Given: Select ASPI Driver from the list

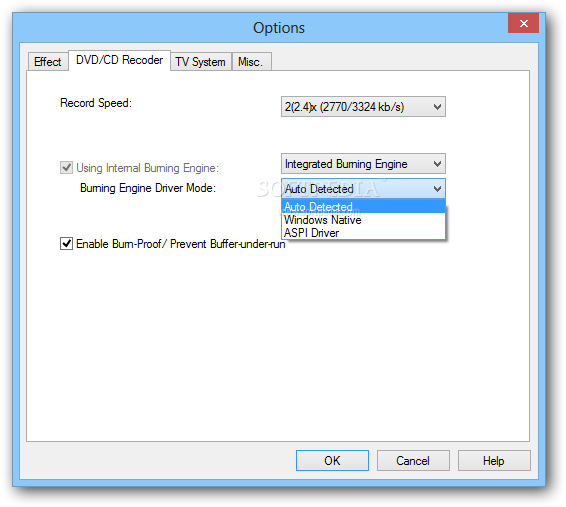Looking at the screenshot, I should pyautogui.click(x=363, y=233).
